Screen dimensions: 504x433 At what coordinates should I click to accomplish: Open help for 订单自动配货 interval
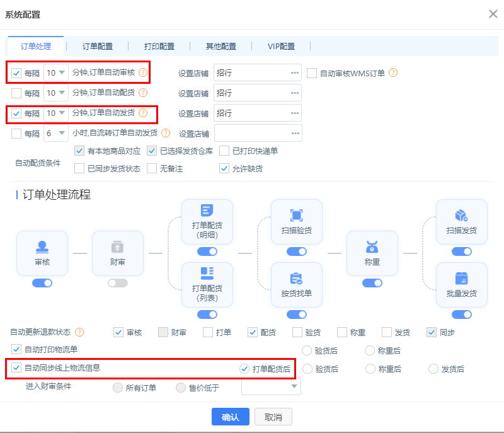click(x=143, y=93)
